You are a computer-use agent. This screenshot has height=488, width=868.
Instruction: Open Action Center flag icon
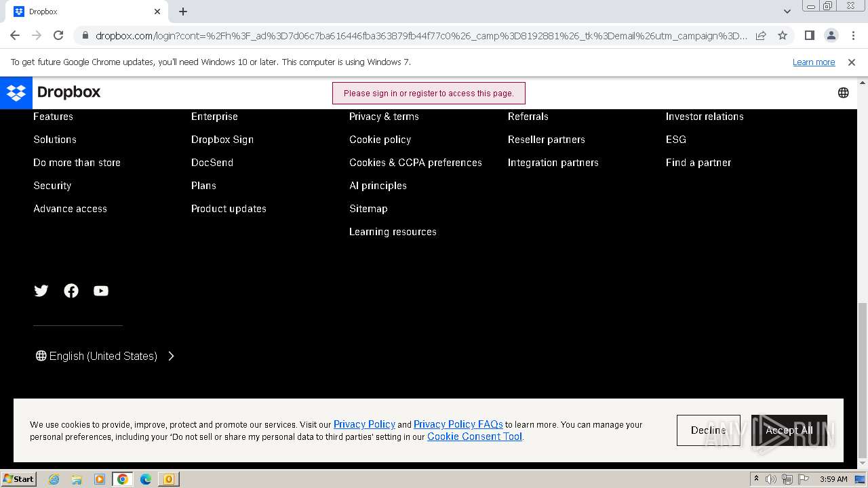pos(804,479)
